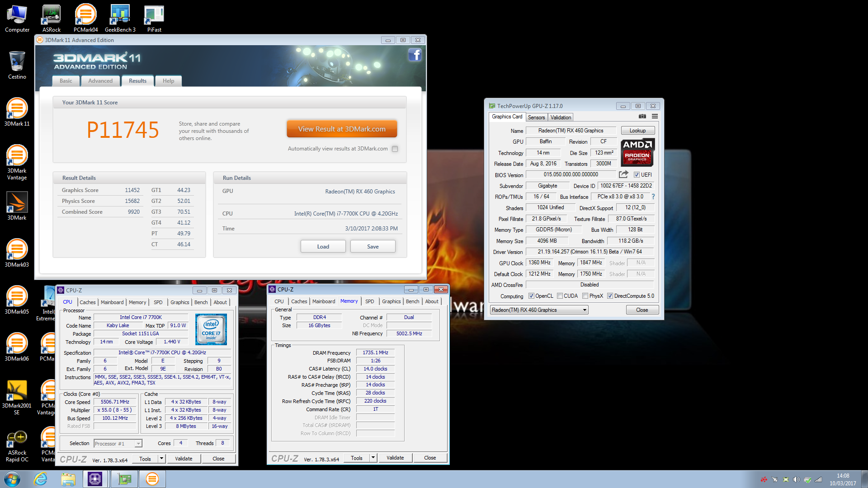The image size is (868, 488).
Task: Click the Tools button in right CPU-Z
Action: pyautogui.click(x=356, y=458)
